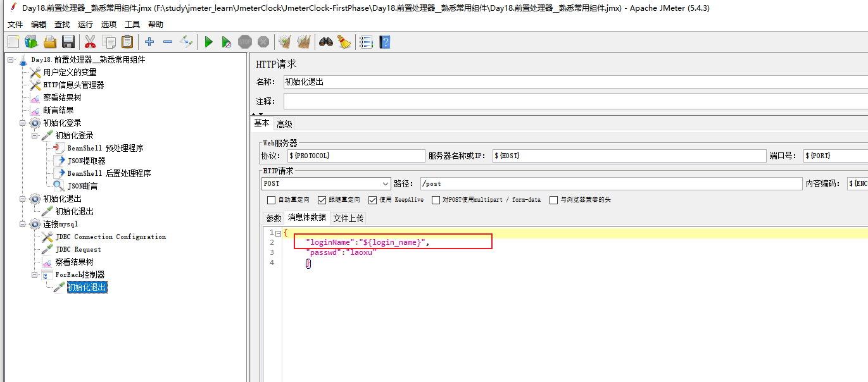Click the Reset Search yellow broom icon

point(344,42)
